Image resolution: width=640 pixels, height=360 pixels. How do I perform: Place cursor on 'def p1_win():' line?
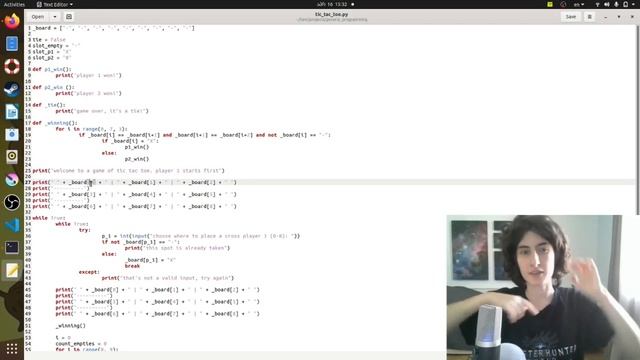point(51,69)
